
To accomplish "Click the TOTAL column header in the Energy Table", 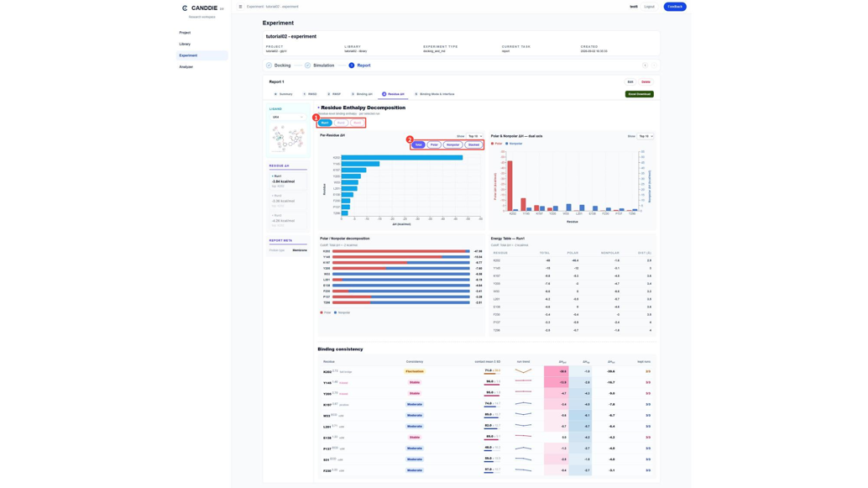I will point(545,253).
